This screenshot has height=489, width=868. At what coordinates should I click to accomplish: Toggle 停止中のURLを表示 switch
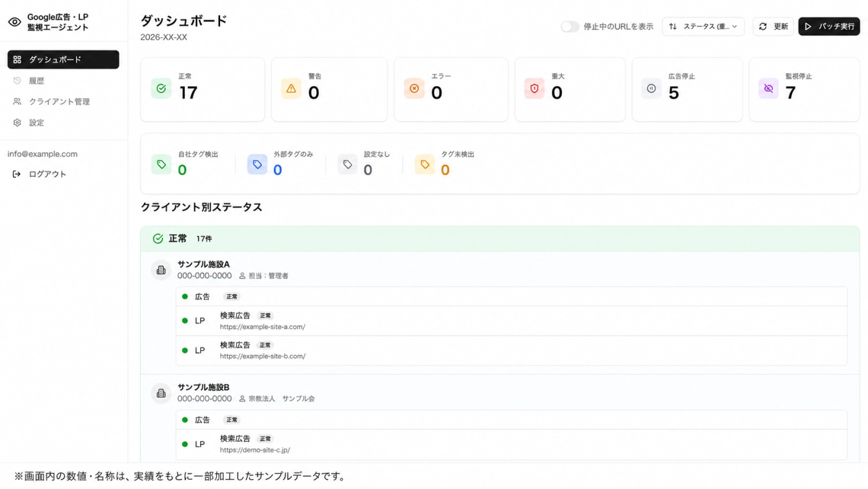tap(570, 27)
